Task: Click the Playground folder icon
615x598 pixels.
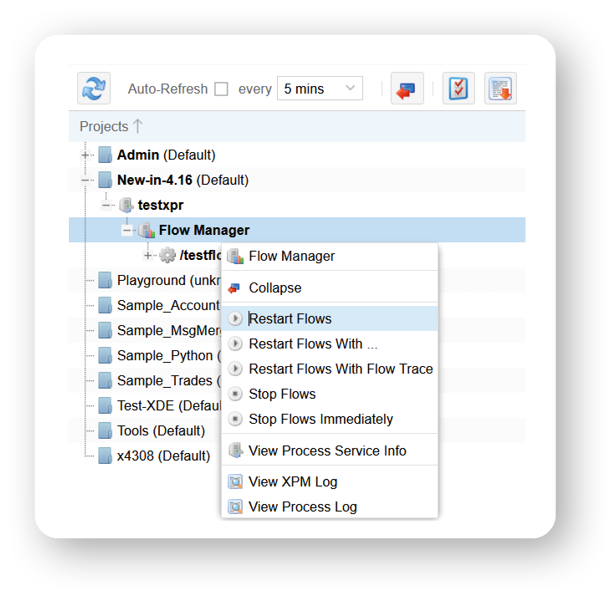Action: 105,280
